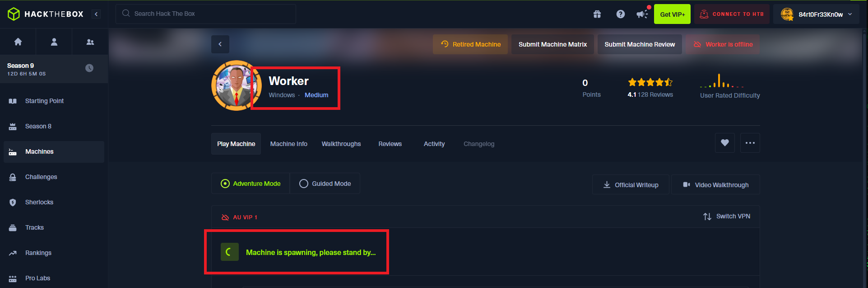Screen dimensions: 868x288
Task: Add Worker to favorites with heart icon
Action: (x=724, y=143)
